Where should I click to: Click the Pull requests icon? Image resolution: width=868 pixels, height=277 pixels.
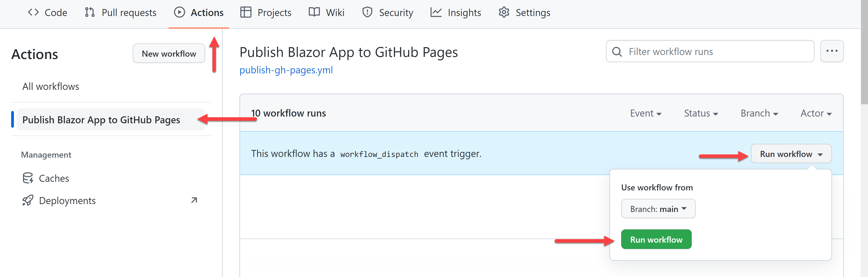(89, 13)
